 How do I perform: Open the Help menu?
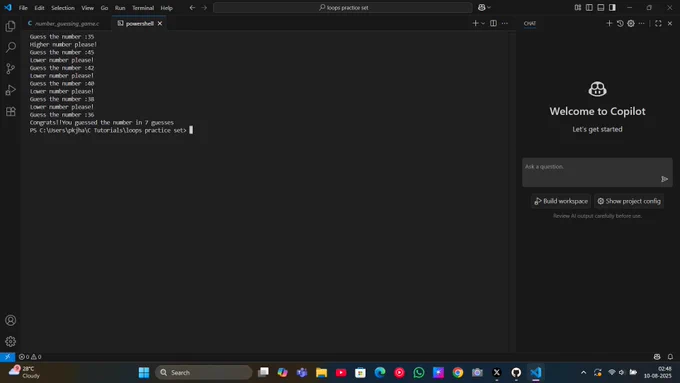coord(167,8)
